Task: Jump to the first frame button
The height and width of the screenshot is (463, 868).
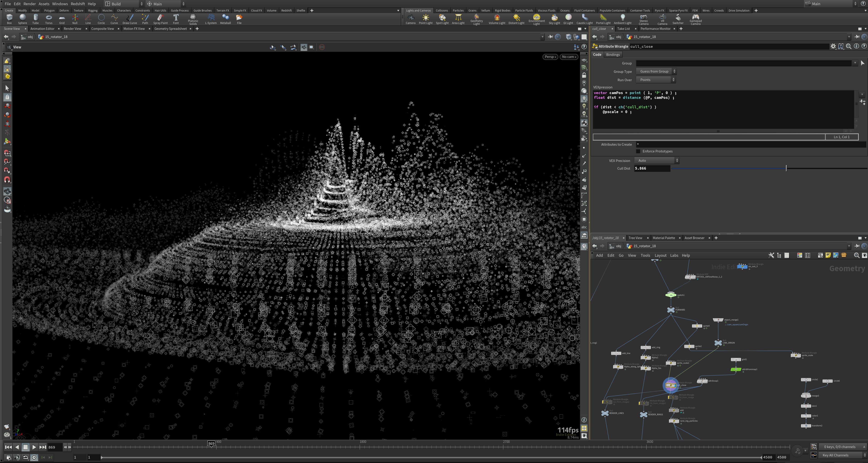Action: 8,447
